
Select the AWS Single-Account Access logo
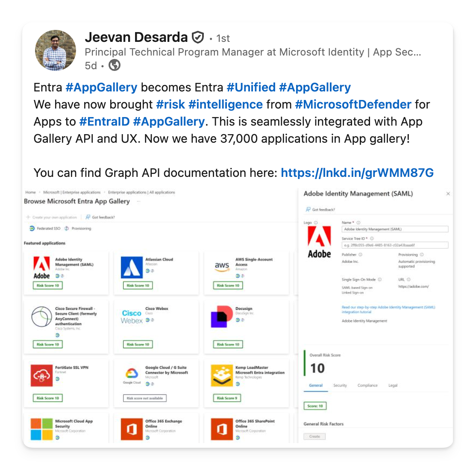tap(222, 266)
